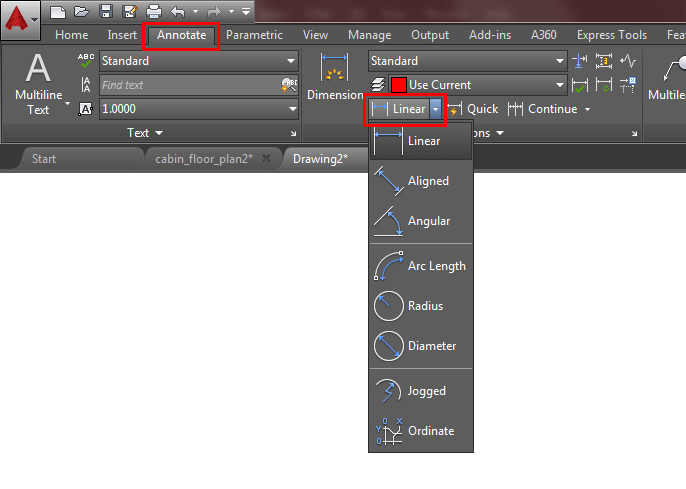686x489 pixels.
Task: Click the dimension Inspect checkmark icon
Action: pos(580,85)
